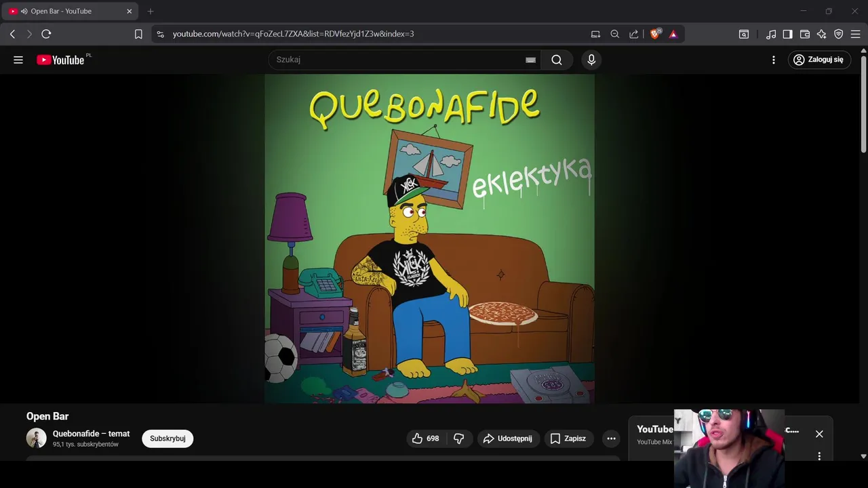The image size is (868, 488).
Task: Open Brave Shields lion icon
Action: pos(655,34)
